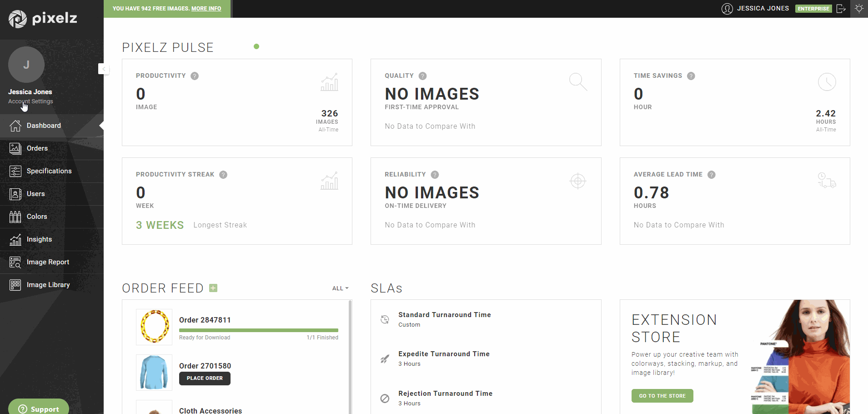Click the Image Report search-list icon

(x=15, y=262)
